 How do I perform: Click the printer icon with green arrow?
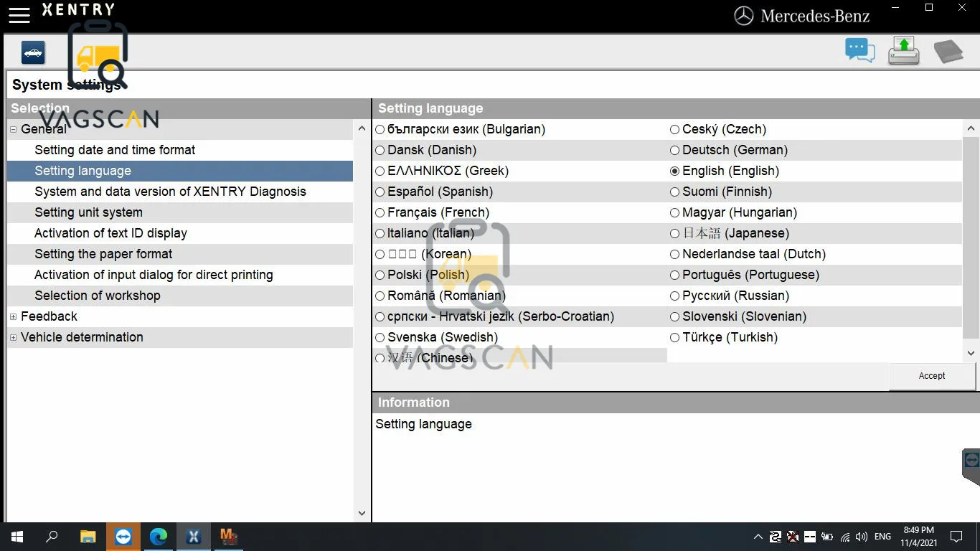pyautogui.click(x=903, y=51)
